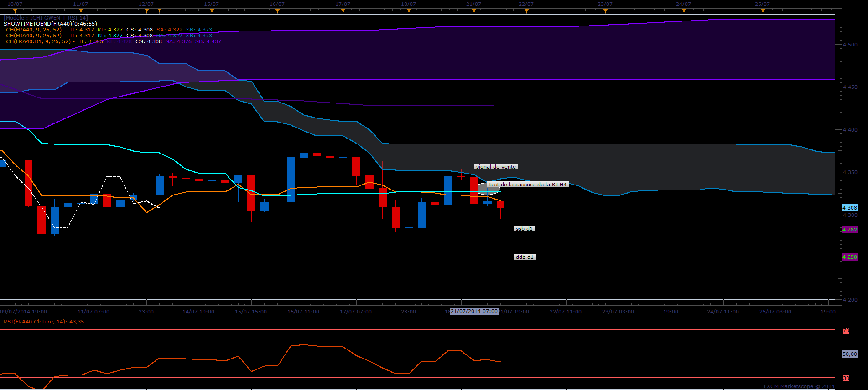Click the 17/07 07:00 time axis label
The height and width of the screenshot is (390, 868).
pyautogui.click(x=356, y=312)
